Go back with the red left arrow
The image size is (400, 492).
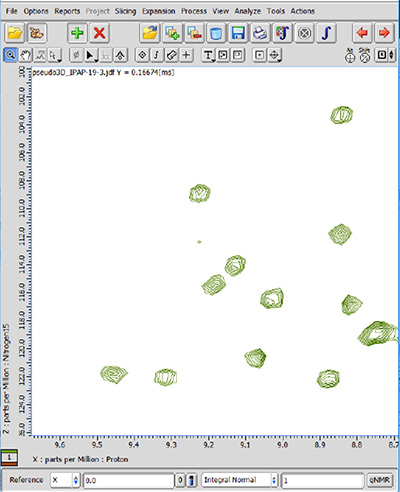pyautogui.click(x=362, y=33)
